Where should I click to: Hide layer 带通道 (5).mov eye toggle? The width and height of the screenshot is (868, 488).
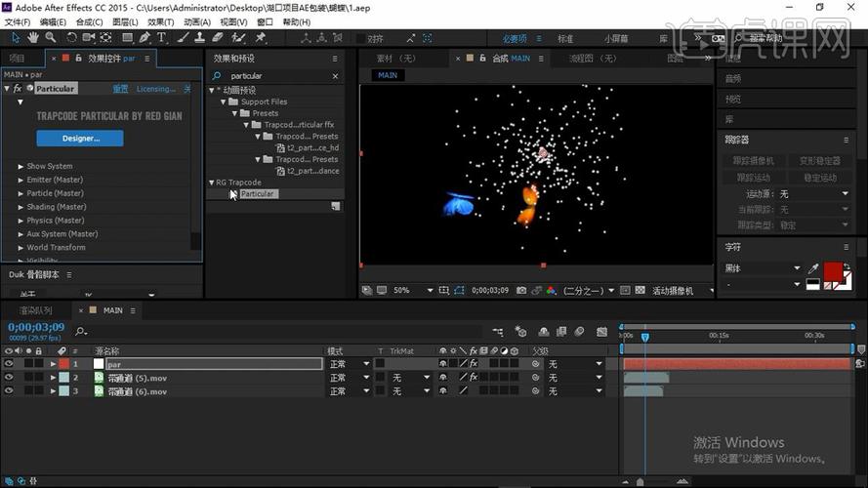[9, 378]
